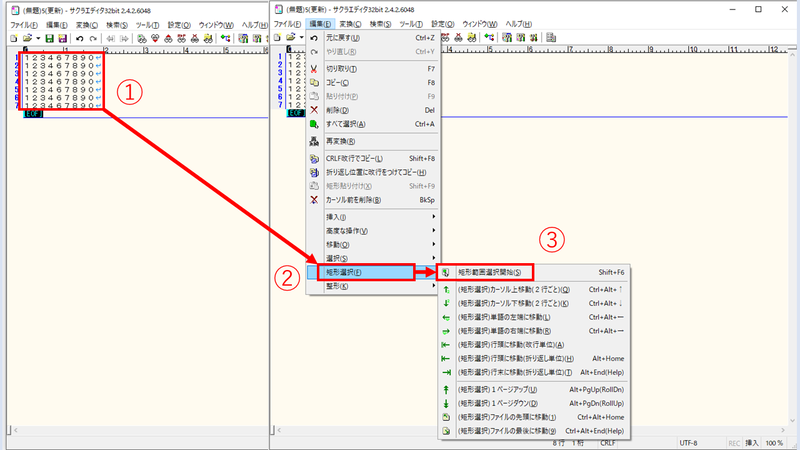Click Undo icon in left window toolbar
800x450 pixels.
point(80,38)
